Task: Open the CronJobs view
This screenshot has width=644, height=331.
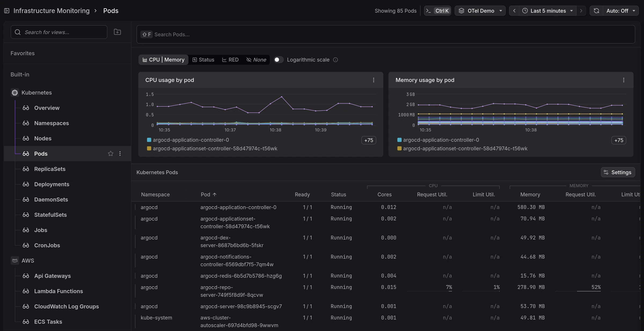Action: (47, 245)
